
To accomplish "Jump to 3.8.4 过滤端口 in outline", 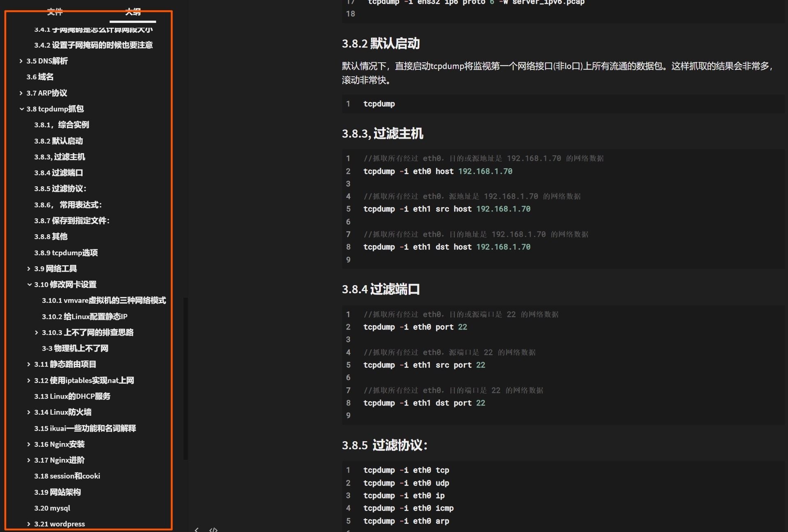I will click(x=59, y=173).
